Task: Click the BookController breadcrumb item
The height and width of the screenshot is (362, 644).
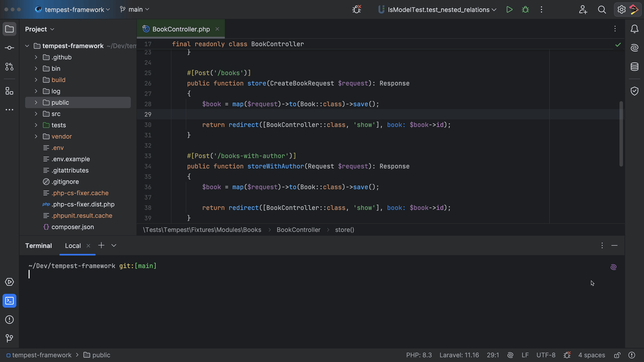Action: [298, 230]
